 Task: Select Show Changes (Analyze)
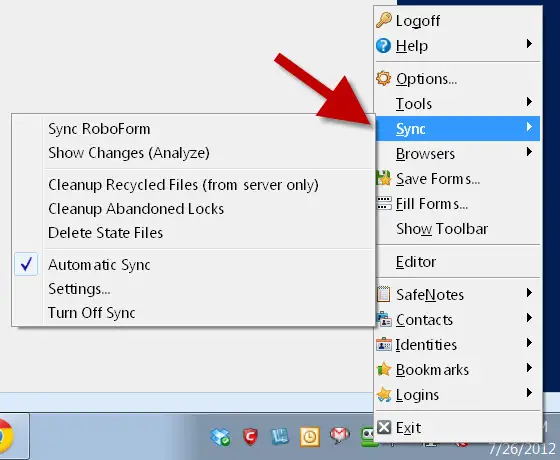tap(129, 153)
